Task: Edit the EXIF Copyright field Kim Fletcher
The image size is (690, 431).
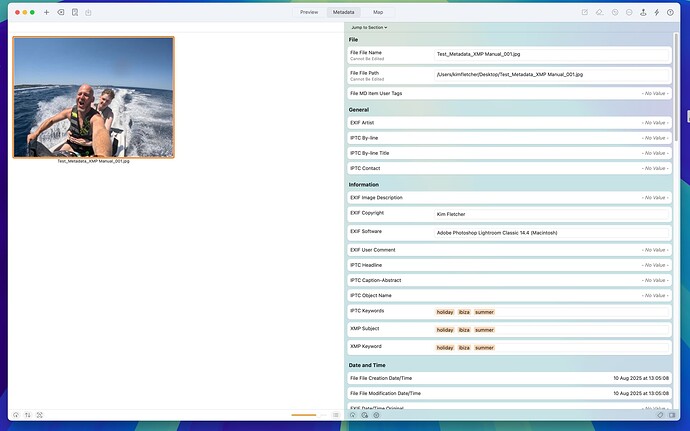Action: 551,214
